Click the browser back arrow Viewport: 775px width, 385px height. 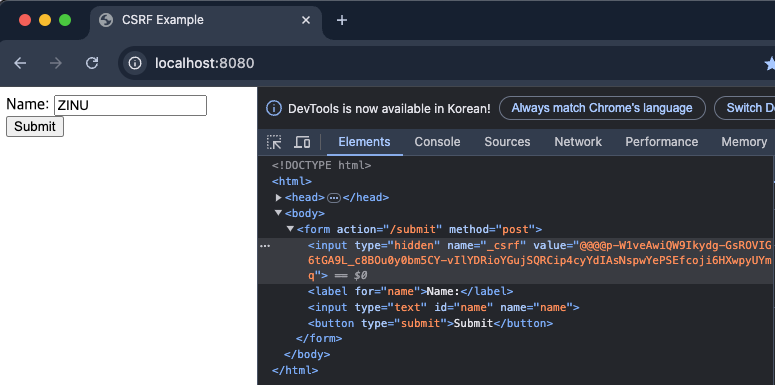coord(20,63)
